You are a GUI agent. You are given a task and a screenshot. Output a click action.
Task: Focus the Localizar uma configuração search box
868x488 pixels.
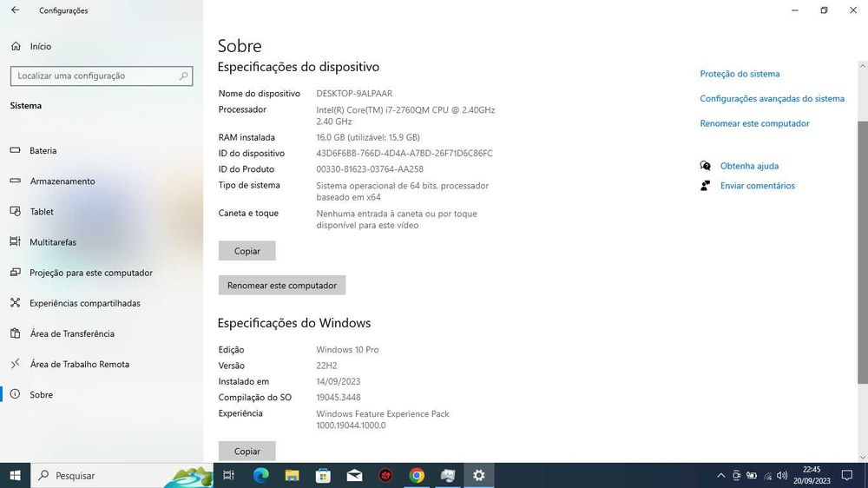tap(102, 76)
